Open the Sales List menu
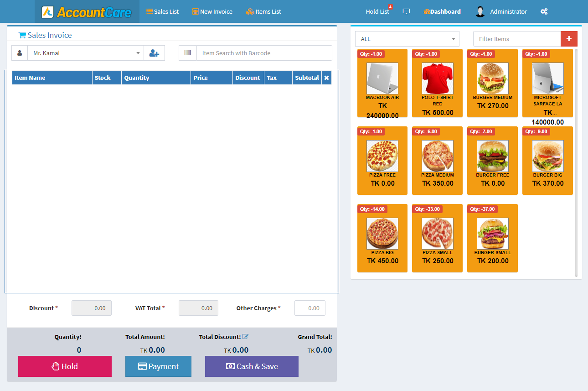Screen dimensions: 588x391 tap(162, 11)
